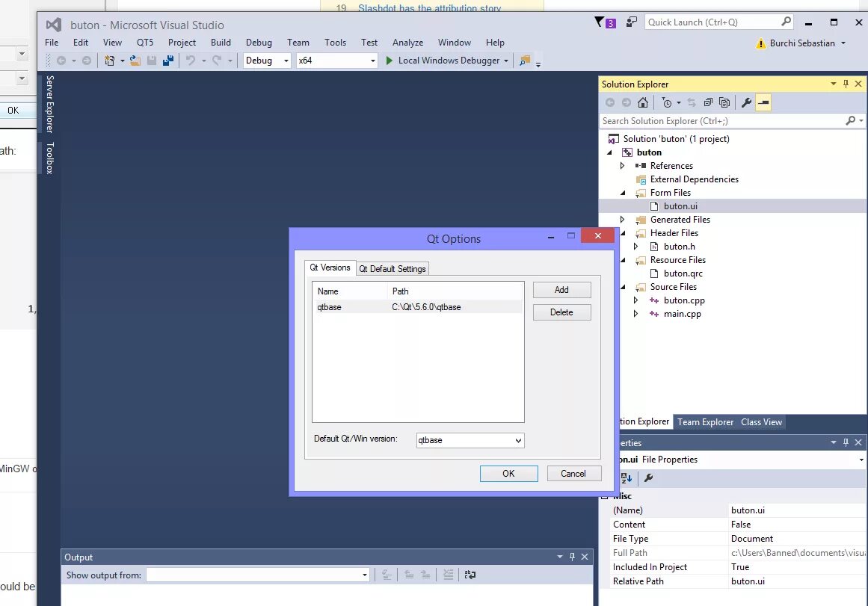Toggle the Preview Selected Items button
The width and height of the screenshot is (868, 606).
763,102
